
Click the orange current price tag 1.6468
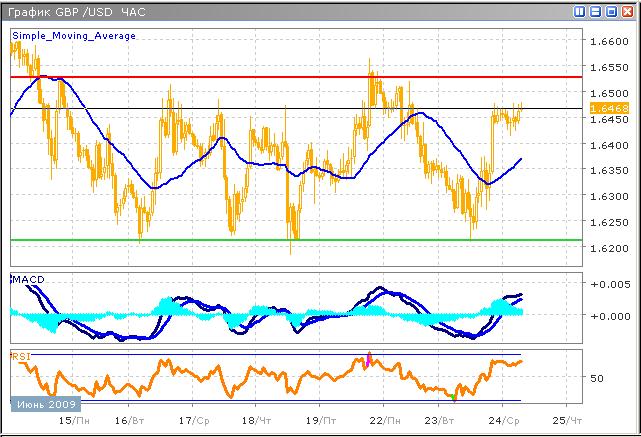[x=609, y=108]
